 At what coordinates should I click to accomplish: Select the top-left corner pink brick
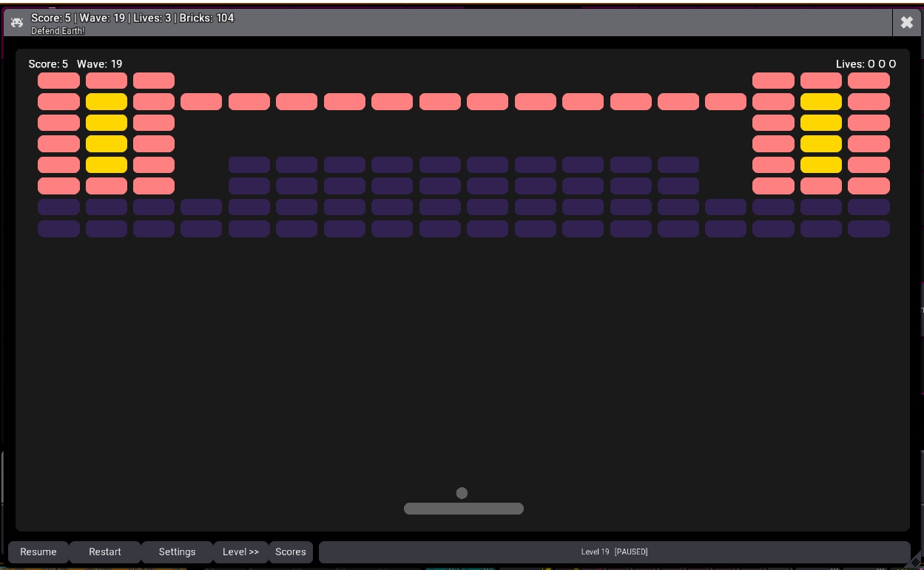(x=58, y=81)
